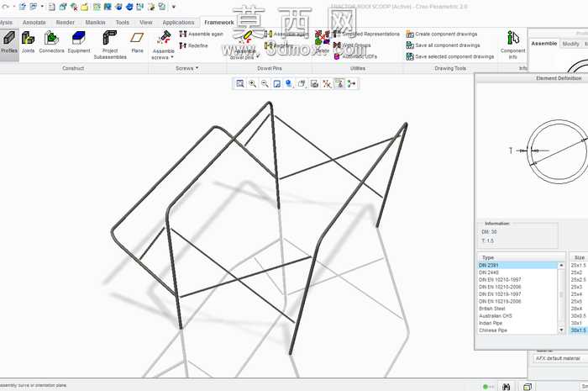Select the Modify tab in side panel
This screenshot has width=588, height=391.
[x=570, y=44]
